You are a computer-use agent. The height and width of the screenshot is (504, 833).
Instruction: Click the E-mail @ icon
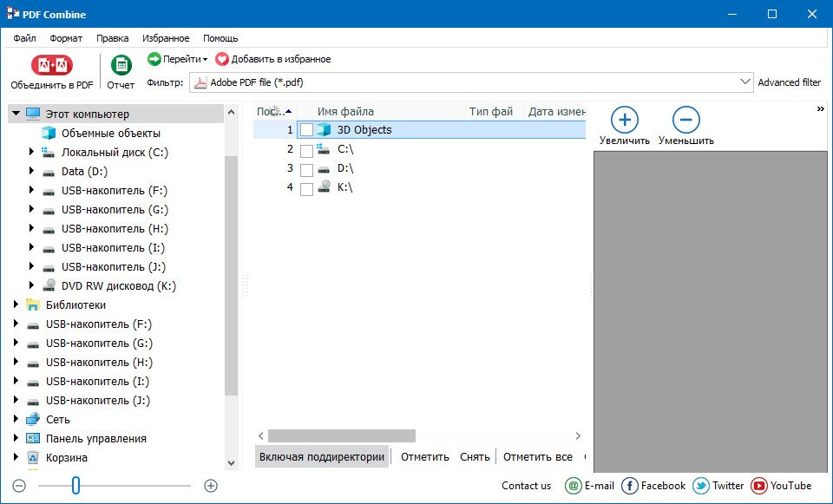pyautogui.click(x=574, y=486)
